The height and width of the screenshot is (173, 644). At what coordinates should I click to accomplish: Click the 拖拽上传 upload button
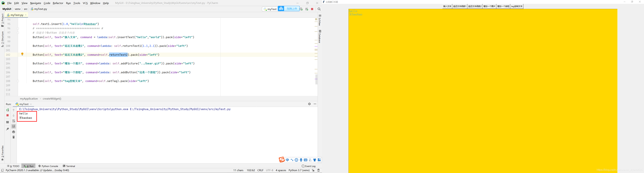292,9
